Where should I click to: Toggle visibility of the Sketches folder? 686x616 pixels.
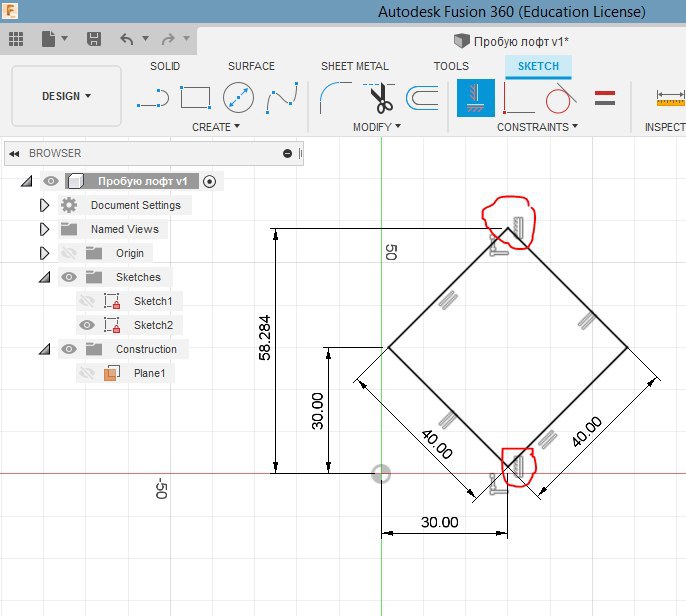(69, 277)
